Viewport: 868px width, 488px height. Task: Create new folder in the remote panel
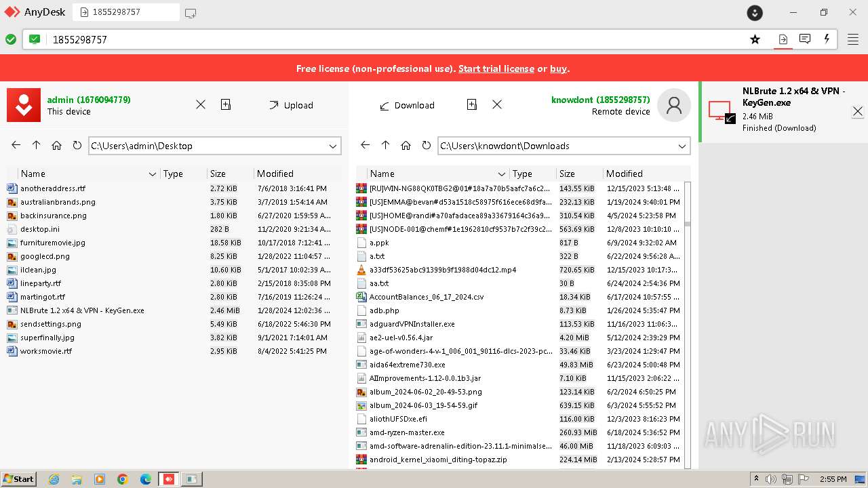(x=472, y=104)
